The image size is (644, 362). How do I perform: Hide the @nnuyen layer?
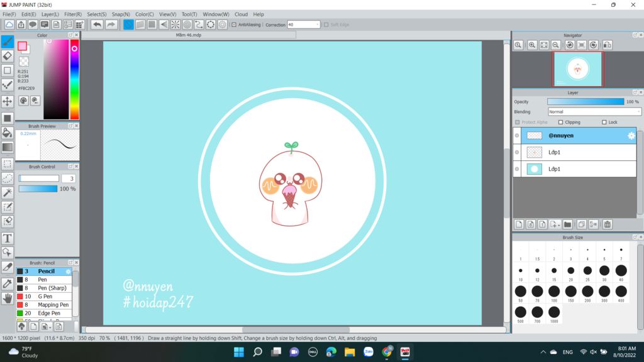[517, 136]
